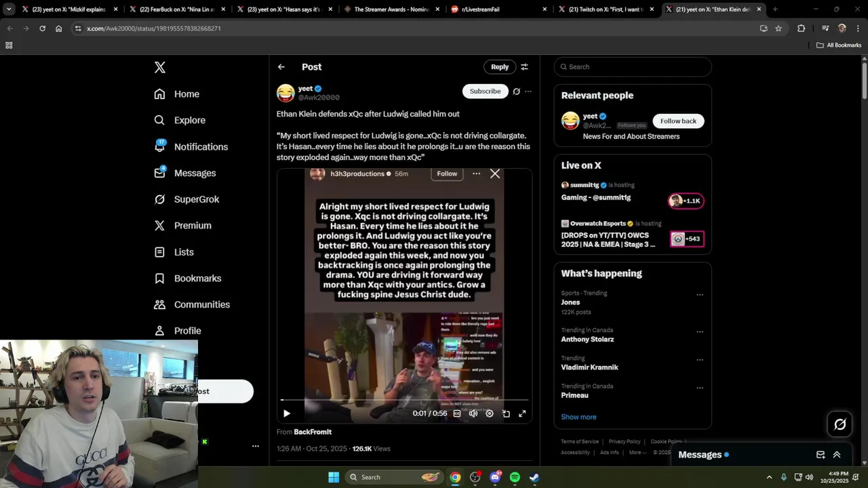Screen dimensions: 868x488
Task: Go to the browser home page
Action: (59, 28)
